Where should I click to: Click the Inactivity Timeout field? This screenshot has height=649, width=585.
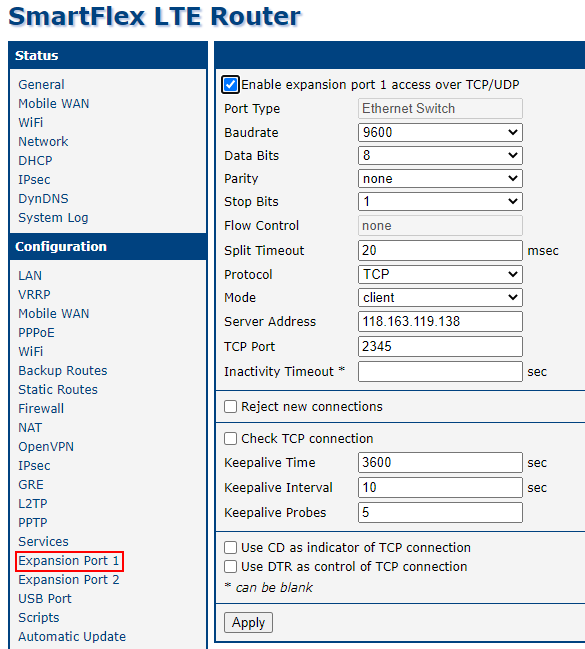(440, 372)
